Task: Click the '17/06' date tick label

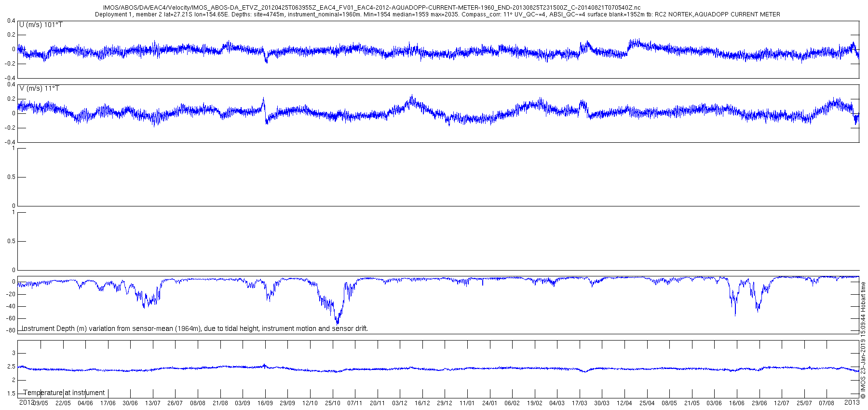Action: (x=108, y=403)
